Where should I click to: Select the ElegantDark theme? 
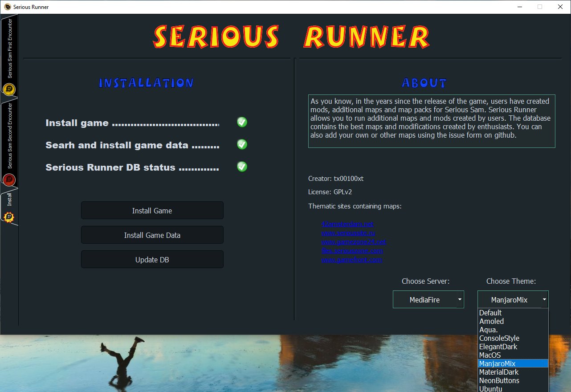coord(513,347)
